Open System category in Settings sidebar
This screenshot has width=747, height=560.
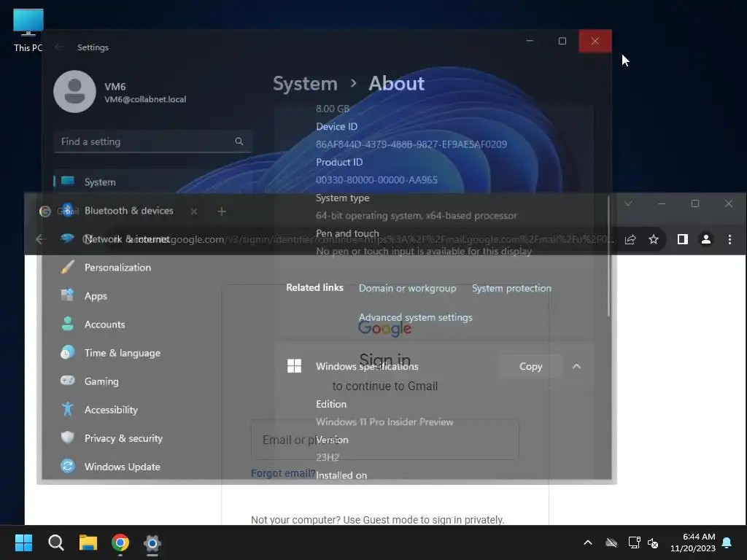[152, 182]
